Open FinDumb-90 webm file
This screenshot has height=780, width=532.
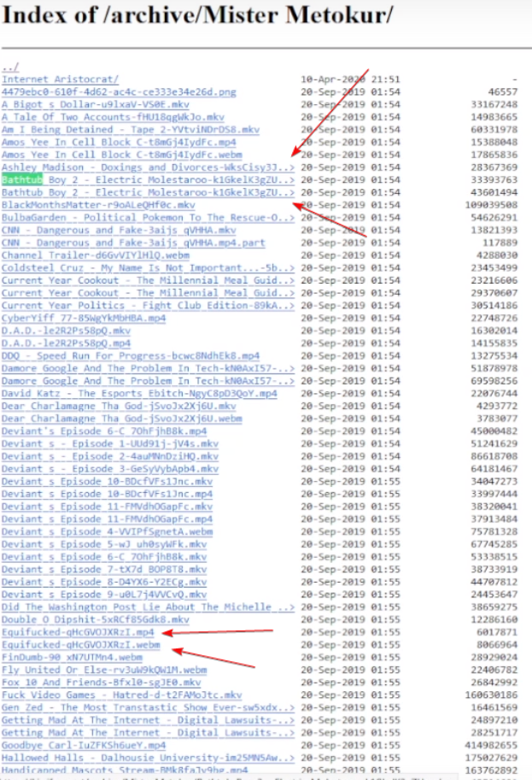click(72, 657)
